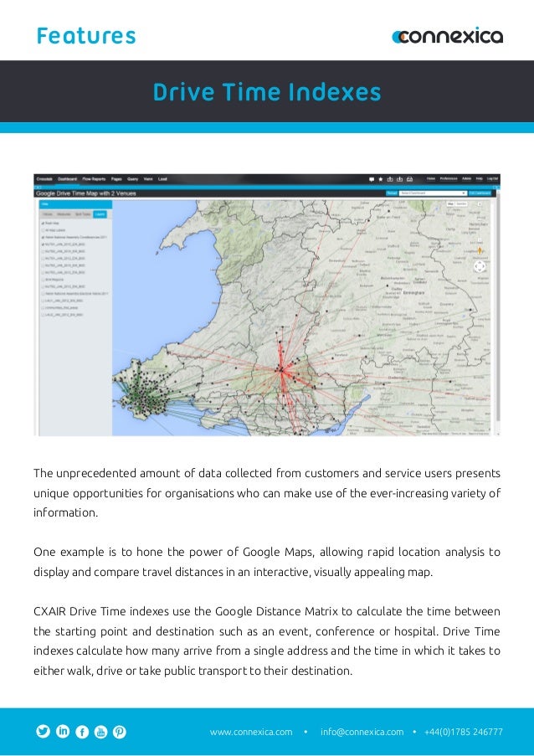This screenshot has height=756, width=534.
Task: Open the YouTube icon in the footer
Action: coord(100,732)
